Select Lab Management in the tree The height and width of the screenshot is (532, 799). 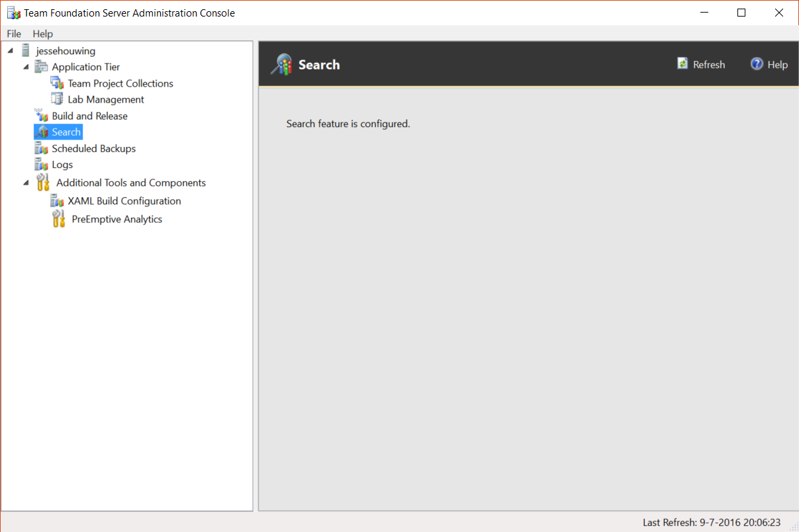click(106, 99)
